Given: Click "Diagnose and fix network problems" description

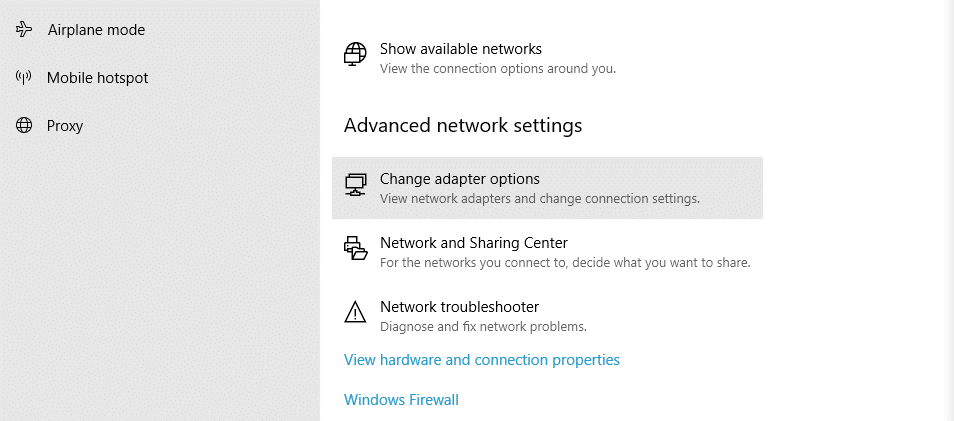Looking at the screenshot, I should tap(482, 326).
